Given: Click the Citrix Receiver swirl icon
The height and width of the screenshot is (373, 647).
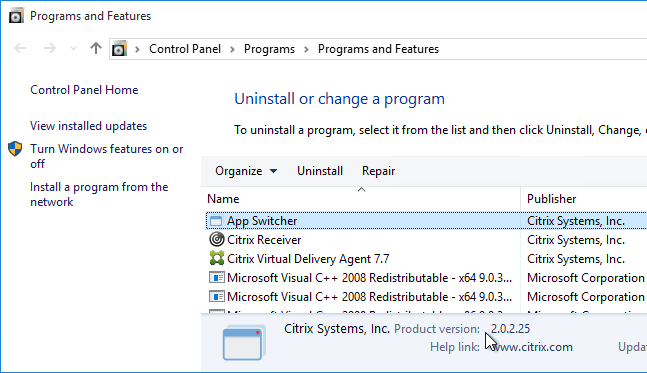Looking at the screenshot, I should click(x=217, y=239).
